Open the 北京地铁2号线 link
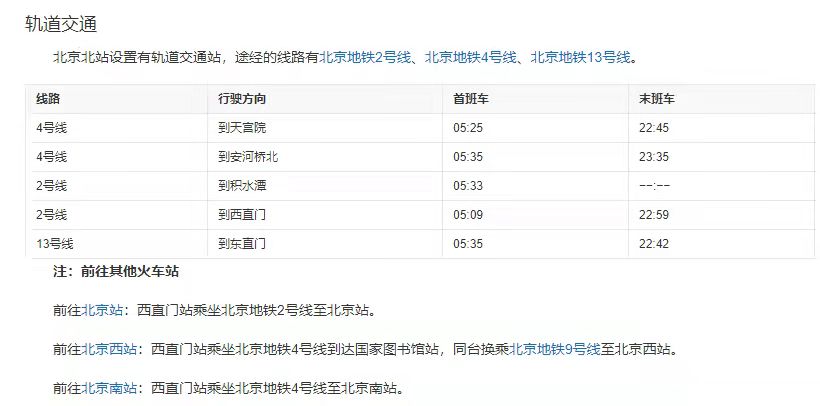 [x=365, y=57]
